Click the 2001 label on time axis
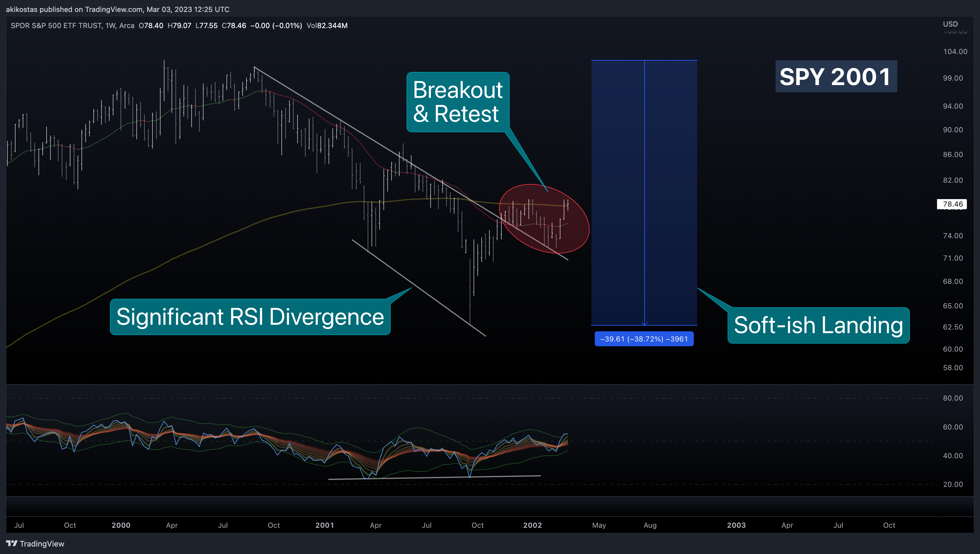The width and height of the screenshot is (980, 554). tap(324, 525)
